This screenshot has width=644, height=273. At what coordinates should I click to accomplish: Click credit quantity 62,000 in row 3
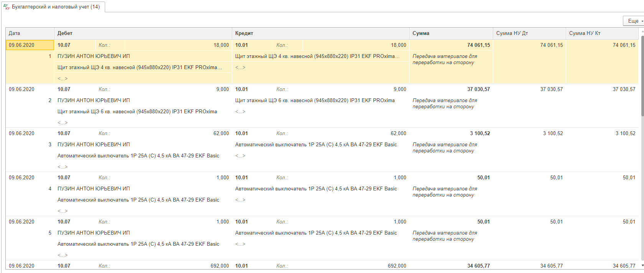pyautogui.click(x=398, y=134)
